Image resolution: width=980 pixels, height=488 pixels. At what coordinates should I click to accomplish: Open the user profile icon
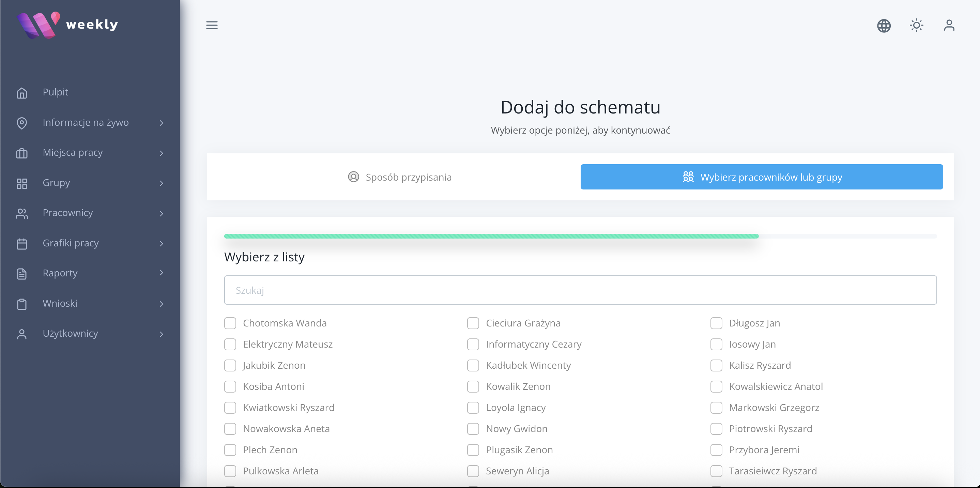949,26
